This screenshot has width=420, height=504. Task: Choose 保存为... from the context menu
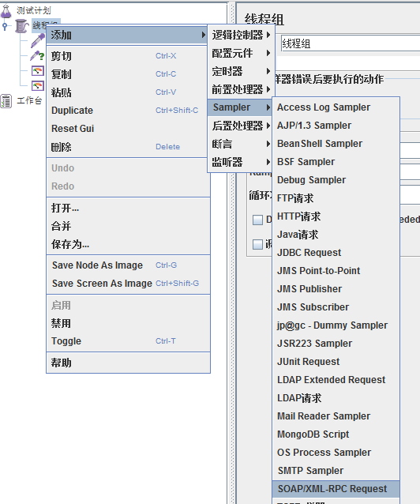(128, 244)
